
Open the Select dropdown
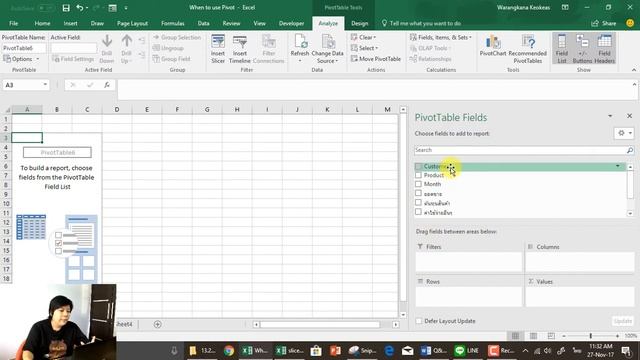(x=364, y=48)
